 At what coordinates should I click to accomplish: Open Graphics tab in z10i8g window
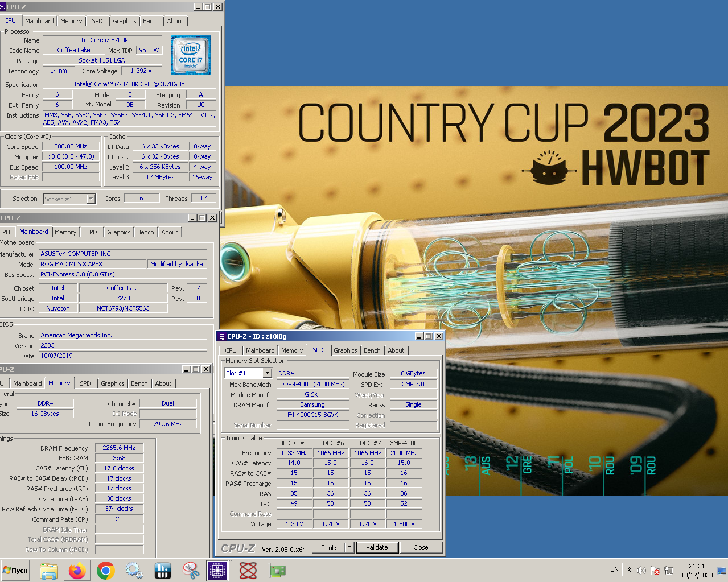pos(346,350)
